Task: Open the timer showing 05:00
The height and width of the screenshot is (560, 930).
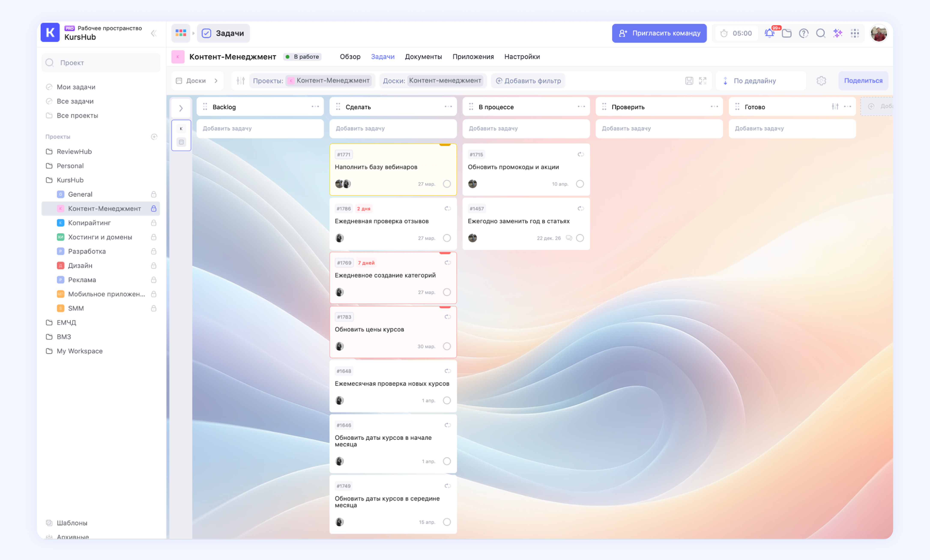Action: (x=736, y=33)
